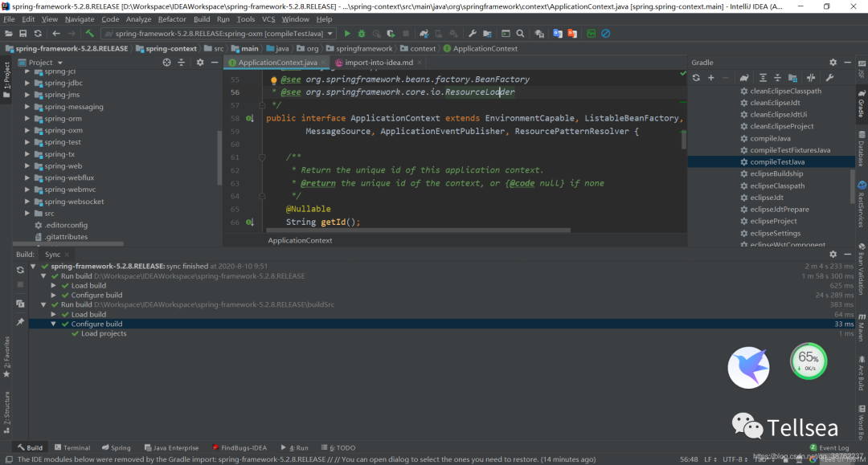Image resolution: width=868 pixels, height=465 pixels.
Task: Open the Refactor menu
Action: pos(172,19)
